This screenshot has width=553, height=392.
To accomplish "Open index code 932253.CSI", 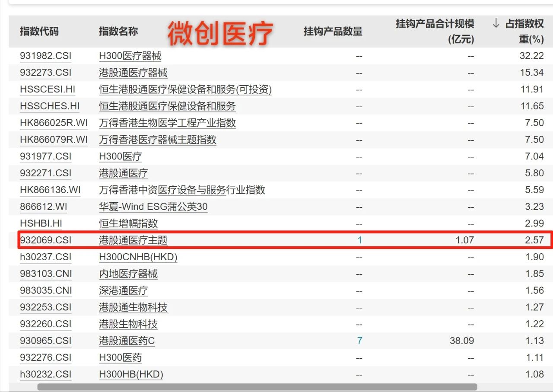I will [45, 307].
